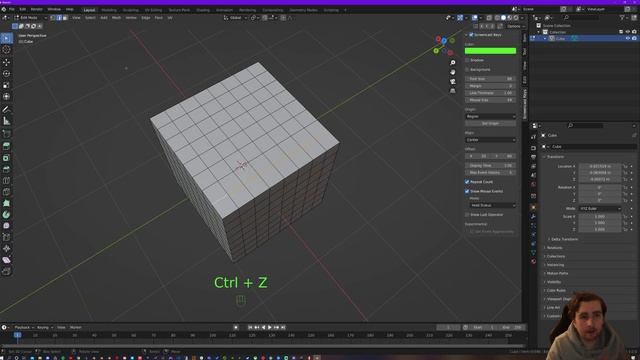The image size is (640, 360).
Task: Enable edge select mode in header
Action: (x=59, y=18)
